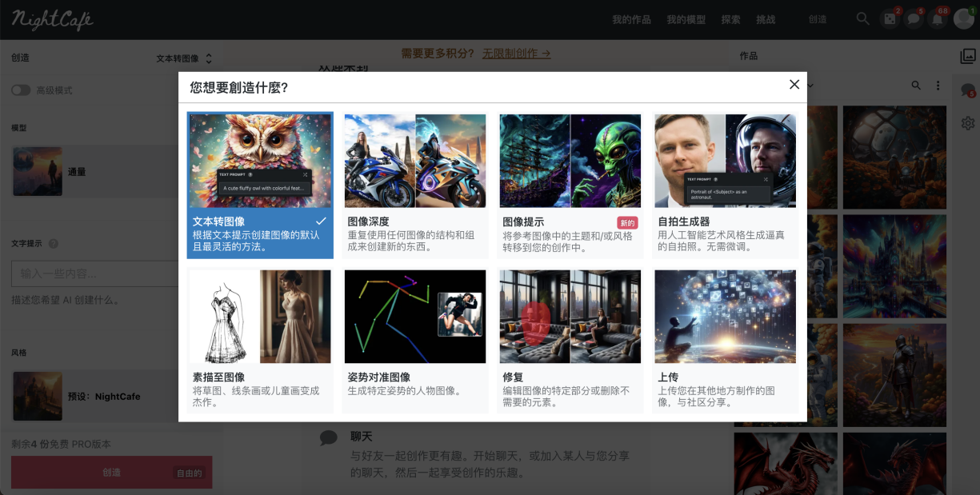The height and width of the screenshot is (495, 980).
Task: Click the dice random prompt icon
Action: tap(890, 18)
